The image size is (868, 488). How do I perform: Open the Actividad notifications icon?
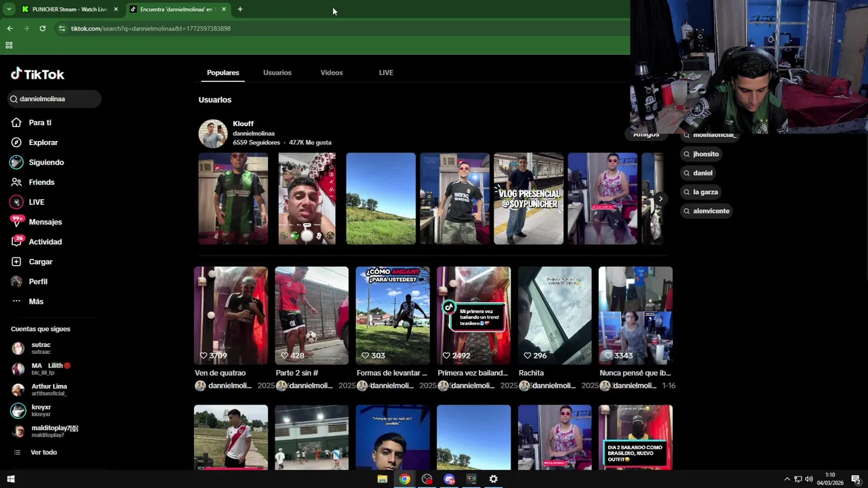point(16,242)
